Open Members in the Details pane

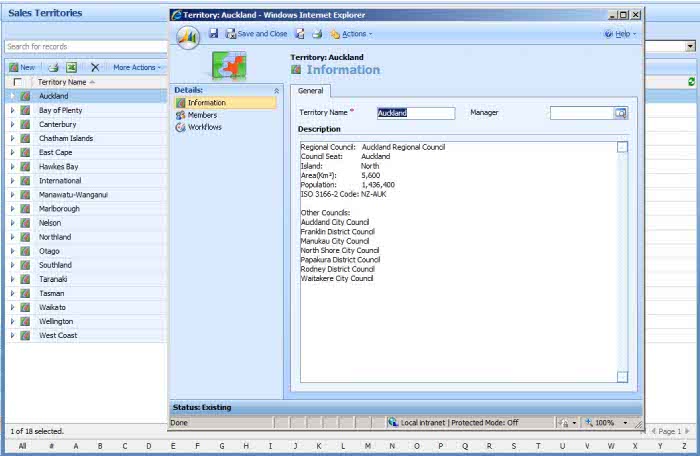pyautogui.click(x=201, y=115)
